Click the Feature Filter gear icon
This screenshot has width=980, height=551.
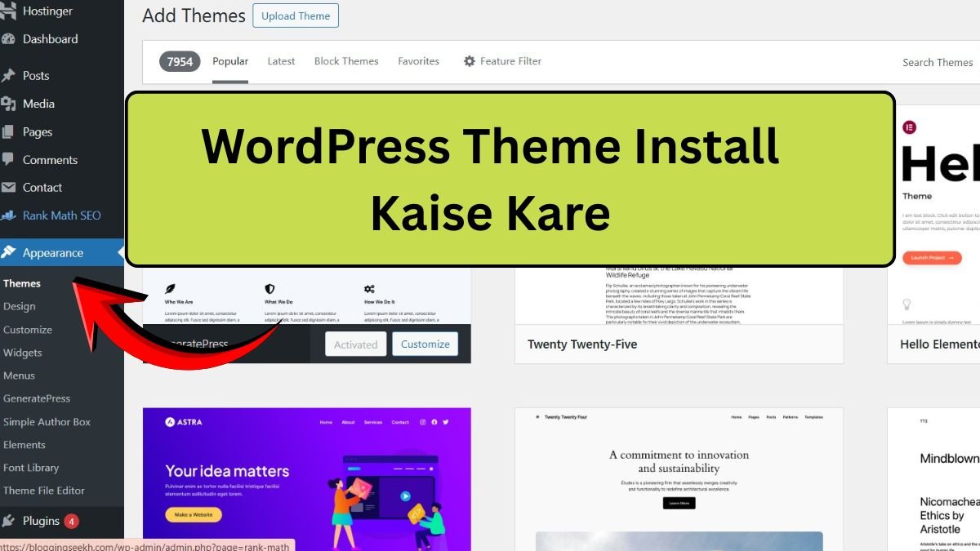click(469, 60)
